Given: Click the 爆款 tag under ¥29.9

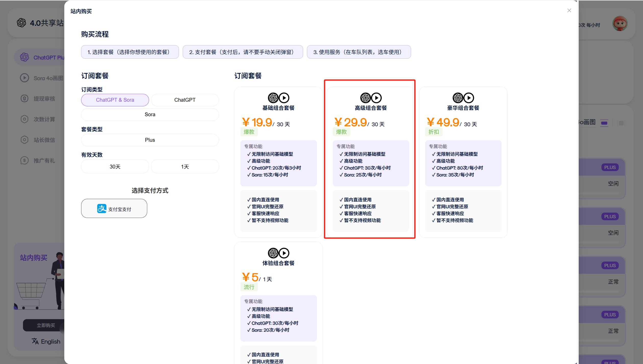Looking at the screenshot, I should (x=341, y=132).
